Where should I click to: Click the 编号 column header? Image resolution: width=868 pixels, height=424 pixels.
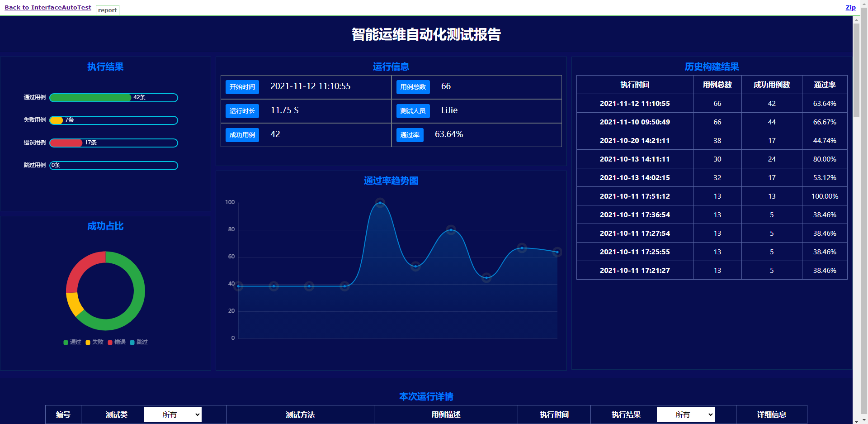pyautogui.click(x=63, y=414)
